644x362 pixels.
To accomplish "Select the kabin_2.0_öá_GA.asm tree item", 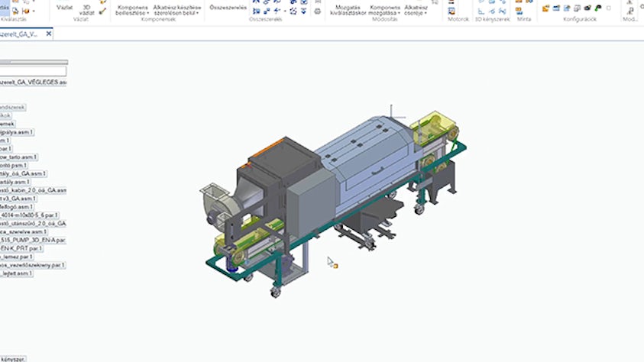I will [x=33, y=190].
